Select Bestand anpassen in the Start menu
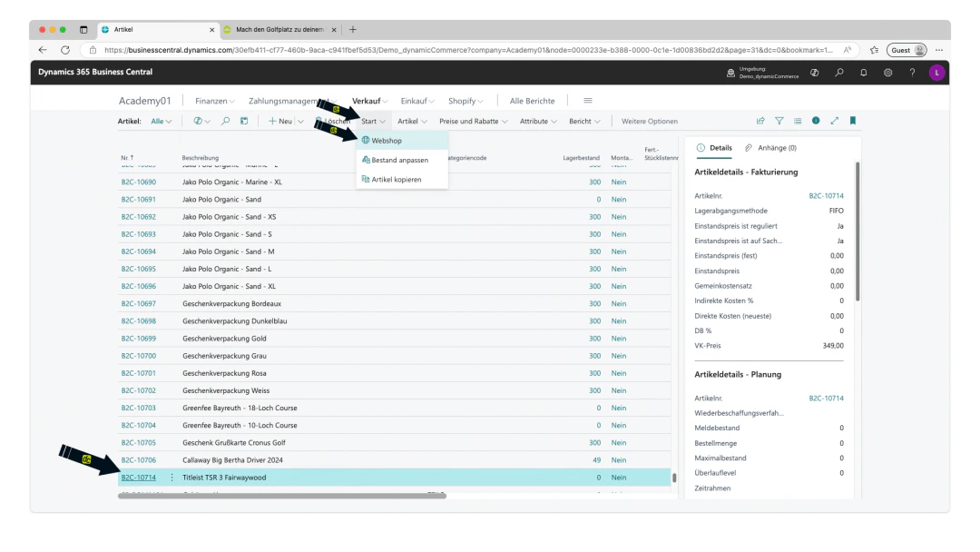 pos(402,160)
